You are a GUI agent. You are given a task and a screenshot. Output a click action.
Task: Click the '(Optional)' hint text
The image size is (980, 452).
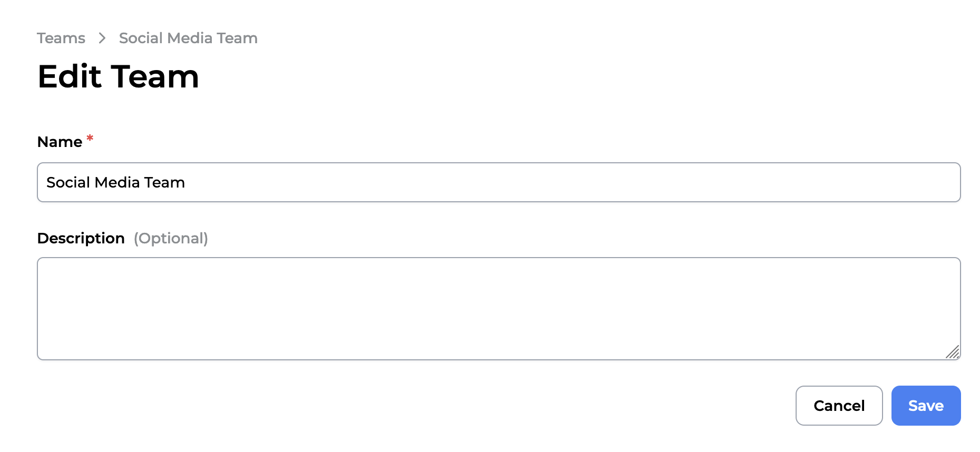[171, 238]
